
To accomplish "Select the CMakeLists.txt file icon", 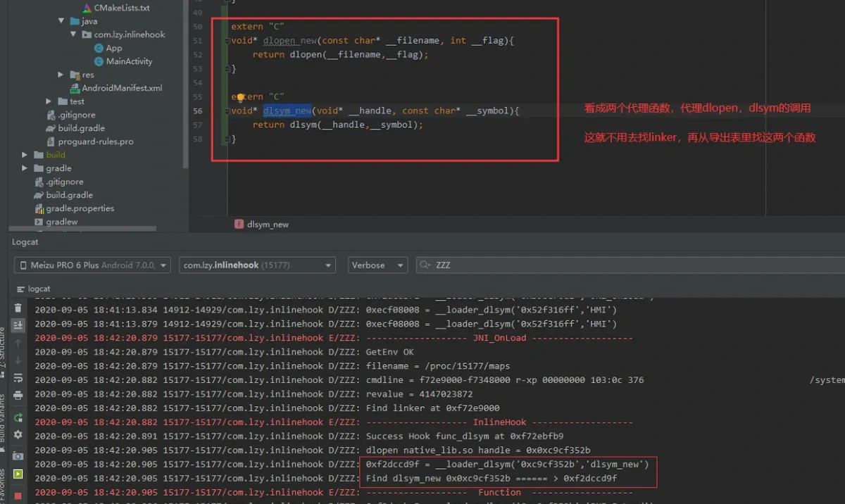I will point(86,8).
